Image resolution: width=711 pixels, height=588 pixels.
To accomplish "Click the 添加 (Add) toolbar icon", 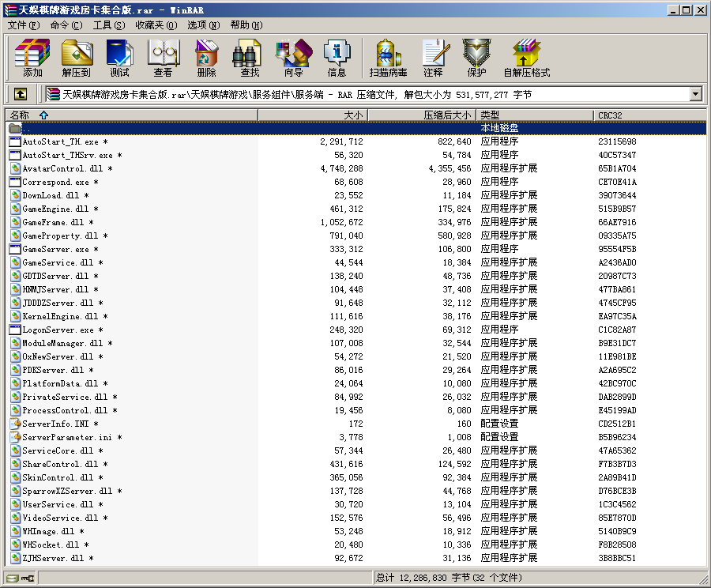I will pos(32,58).
